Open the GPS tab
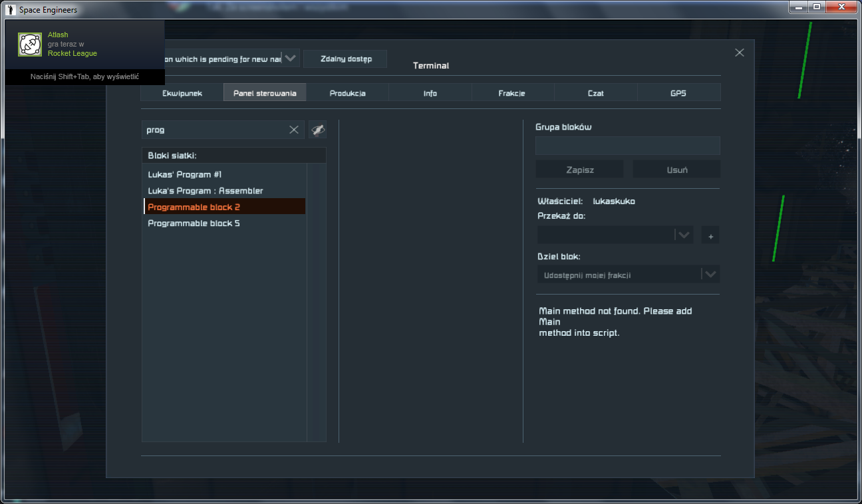The image size is (862, 504). coord(678,93)
